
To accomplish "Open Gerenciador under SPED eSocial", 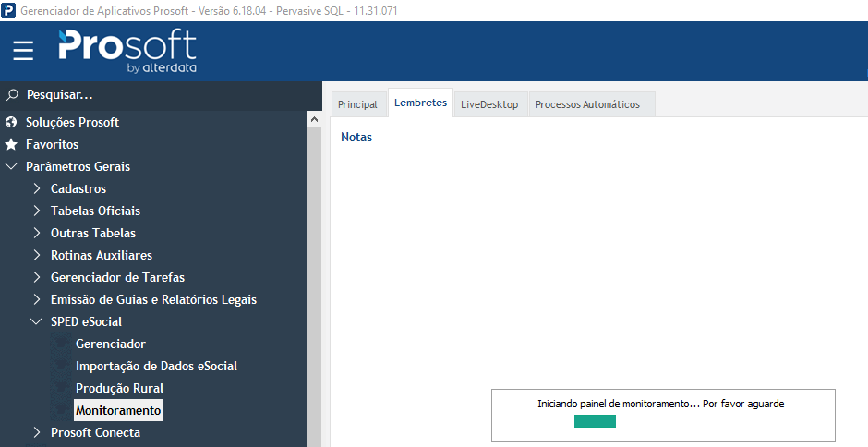I will [x=111, y=344].
